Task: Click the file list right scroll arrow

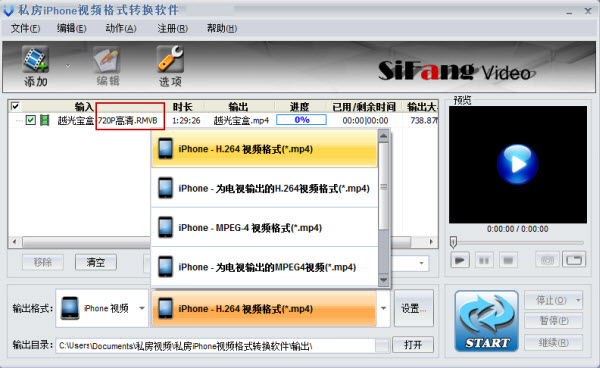Action: (431, 242)
